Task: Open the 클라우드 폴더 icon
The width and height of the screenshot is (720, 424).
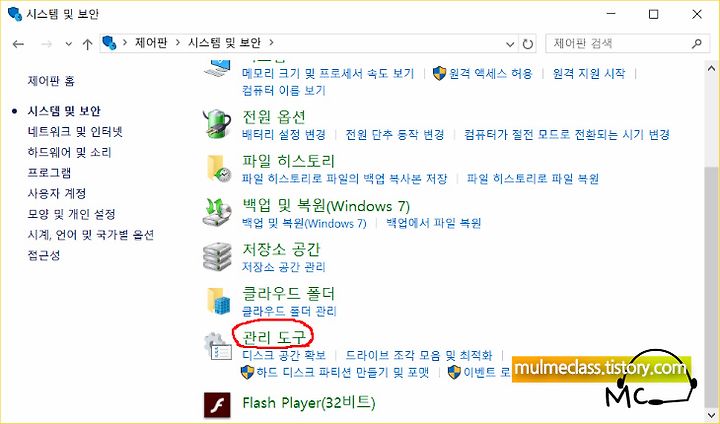Action: tap(218, 301)
